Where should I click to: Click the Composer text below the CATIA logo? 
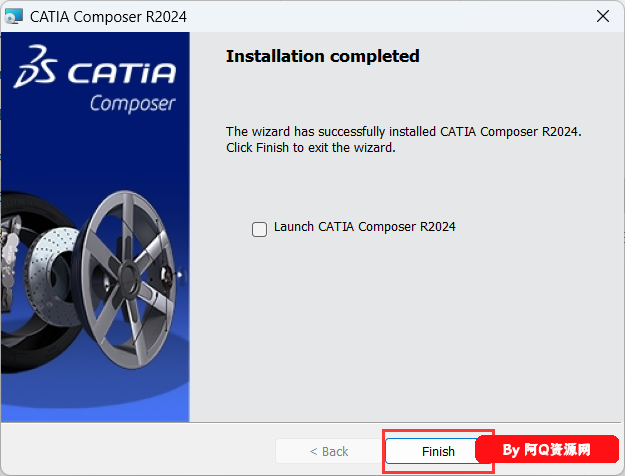point(132,104)
